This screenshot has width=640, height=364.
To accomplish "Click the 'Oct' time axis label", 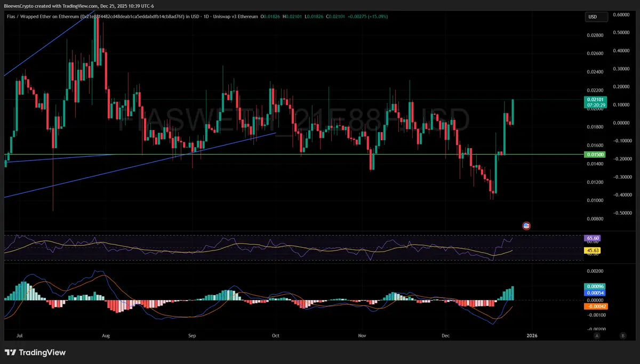I will click(276, 336).
